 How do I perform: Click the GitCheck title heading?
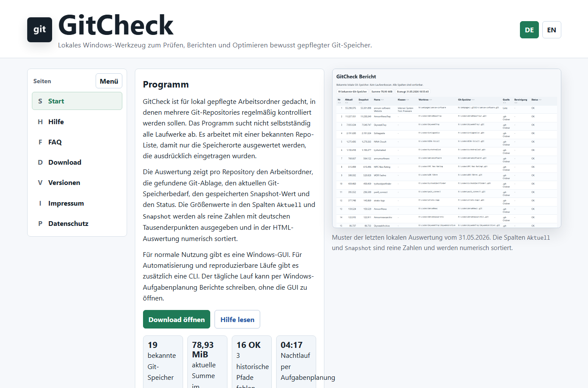(x=116, y=25)
